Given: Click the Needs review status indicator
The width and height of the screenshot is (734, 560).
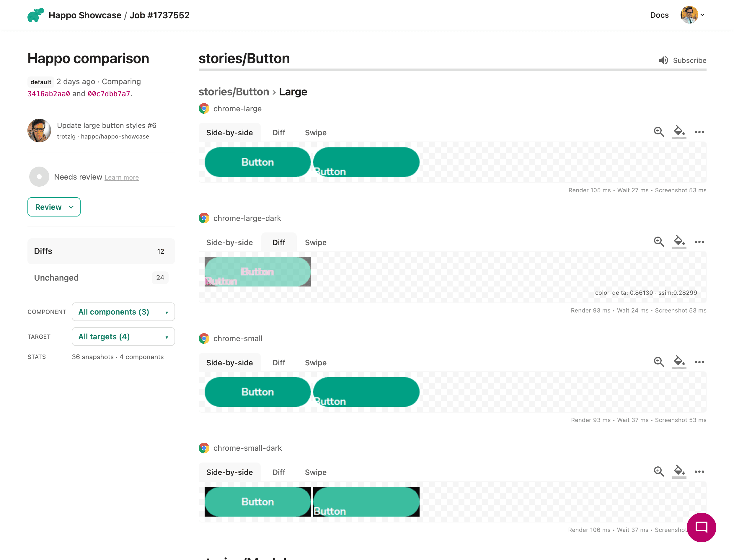Looking at the screenshot, I should click(x=39, y=177).
